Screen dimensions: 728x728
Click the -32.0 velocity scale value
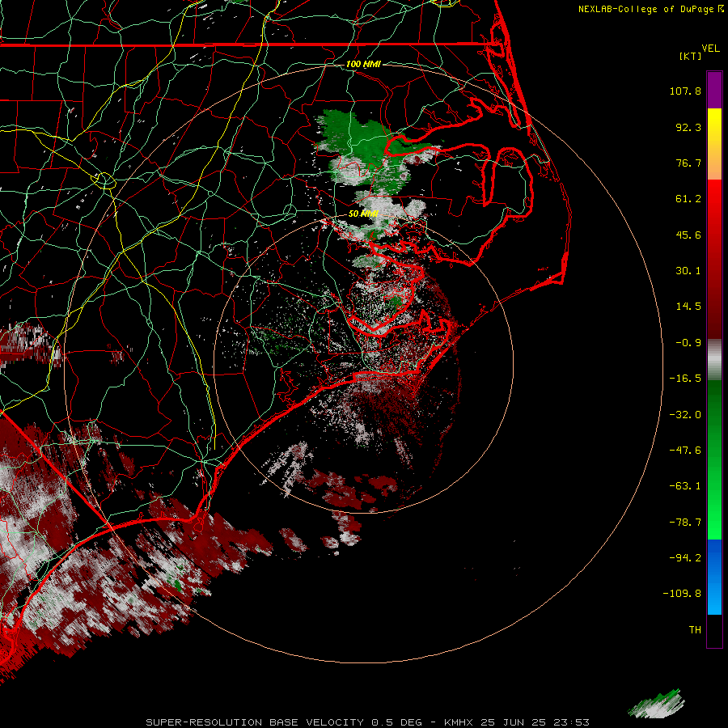point(685,415)
